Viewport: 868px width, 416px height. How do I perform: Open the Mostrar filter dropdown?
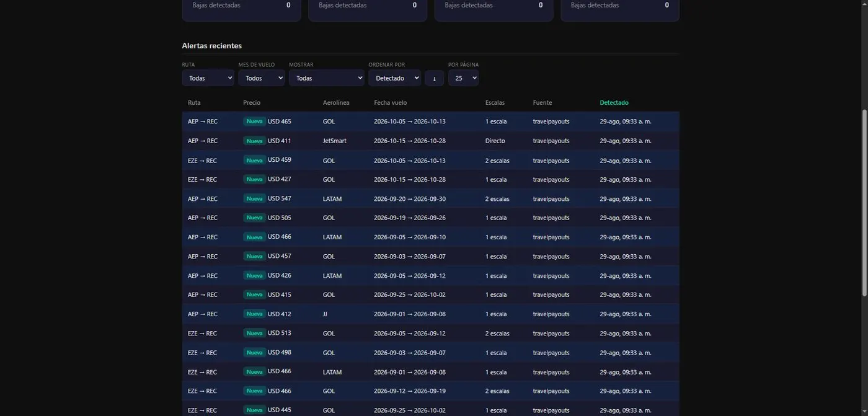point(327,78)
